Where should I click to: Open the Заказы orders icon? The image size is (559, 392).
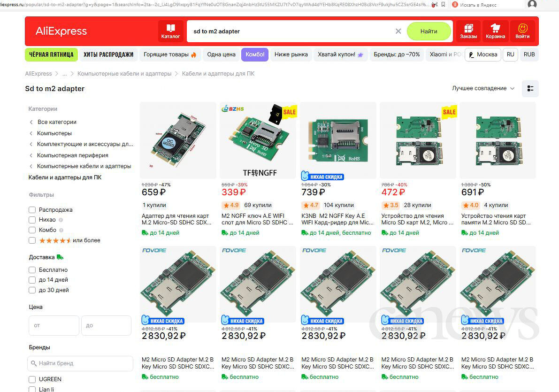click(x=468, y=31)
